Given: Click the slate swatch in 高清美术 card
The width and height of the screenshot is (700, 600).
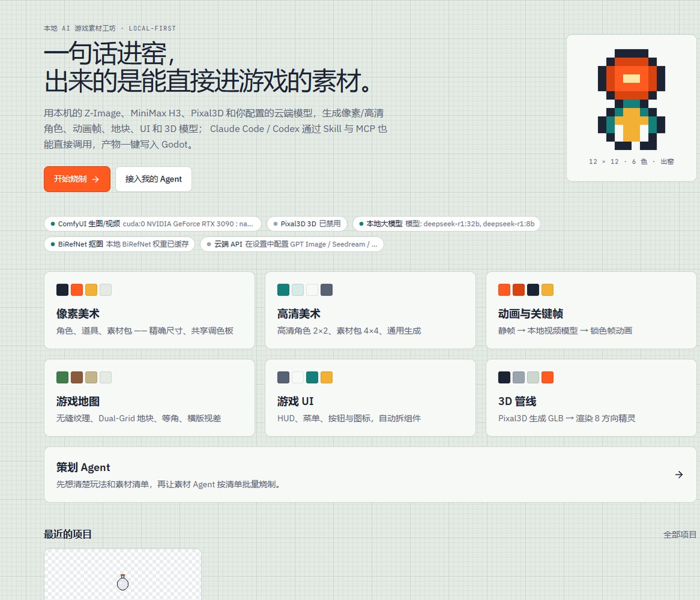Looking at the screenshot, I should (326, 290).
